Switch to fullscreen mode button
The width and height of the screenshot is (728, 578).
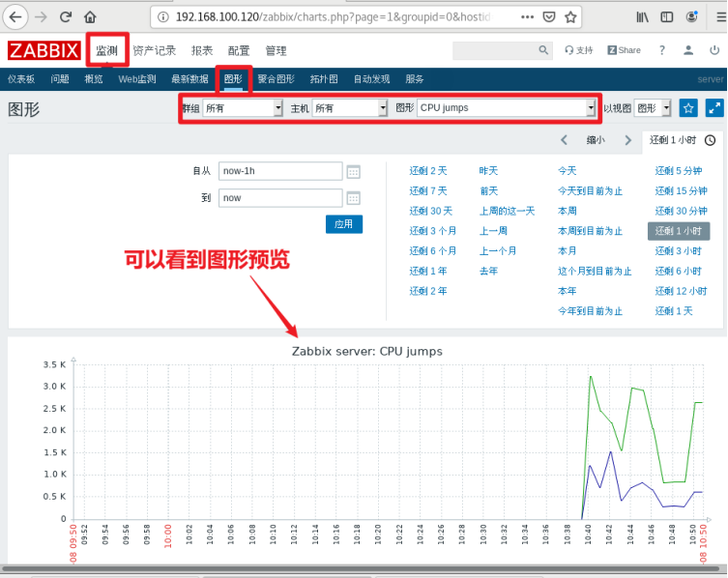click(x=714, y=108)
